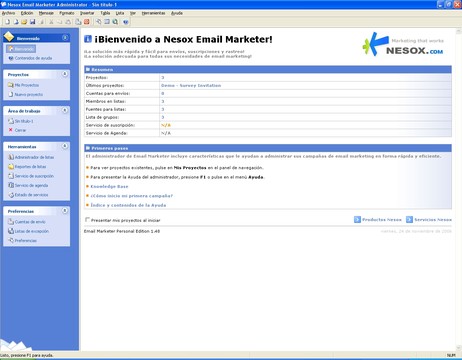
Task: Click the Fuentes para listas label
Action: 106,109
